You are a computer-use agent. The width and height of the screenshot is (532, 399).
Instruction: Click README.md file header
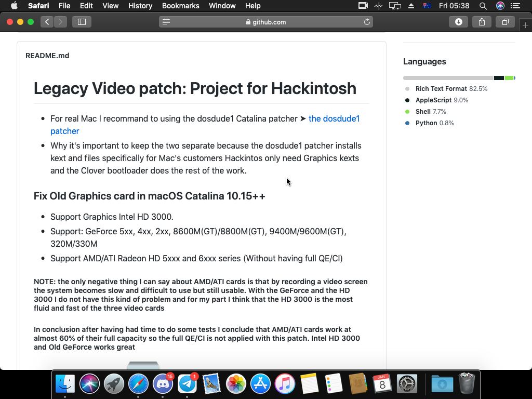point(47,56)
